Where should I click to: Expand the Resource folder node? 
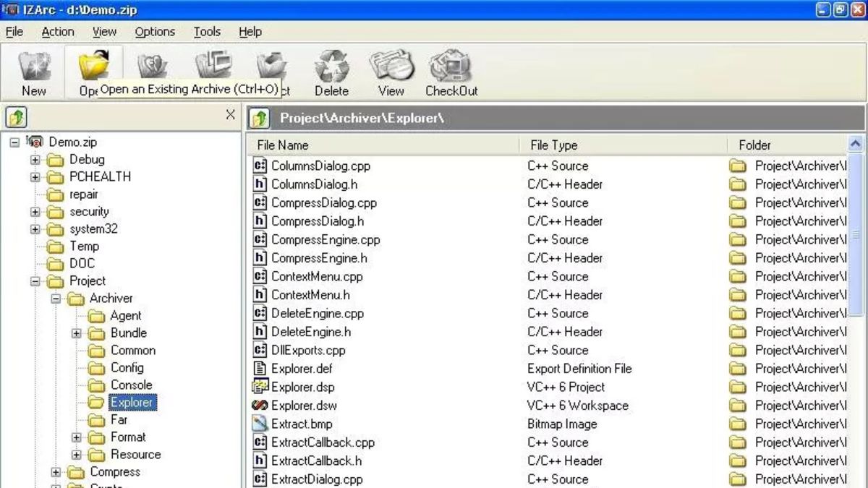76,455
